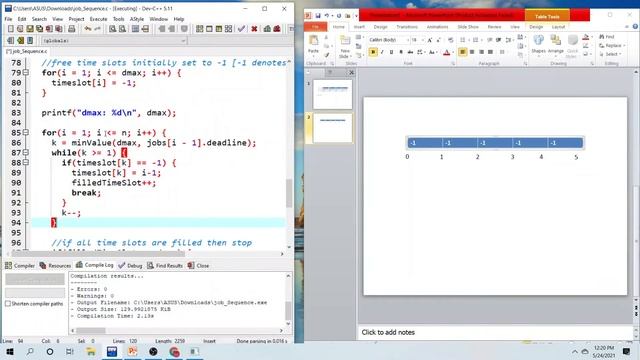Enable Shorten compiler paths checkbox
Image resolution: width=640 pixels, height=360 pixels.
[x=8, y=304]
